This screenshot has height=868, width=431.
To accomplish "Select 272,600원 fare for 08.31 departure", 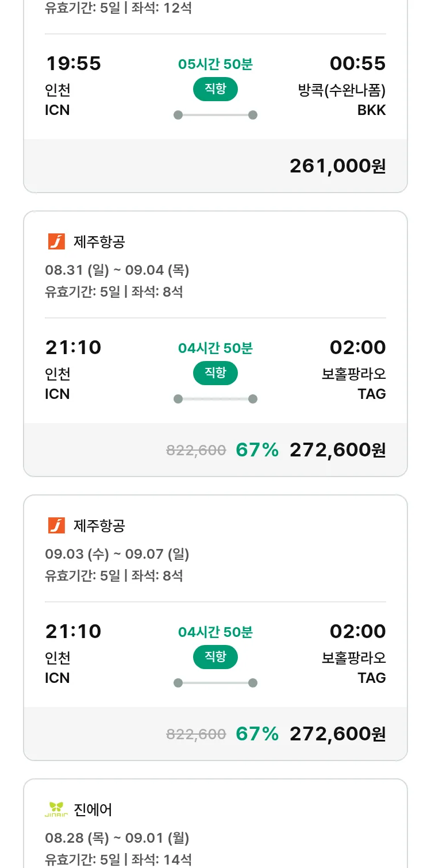I will (337, 450).
